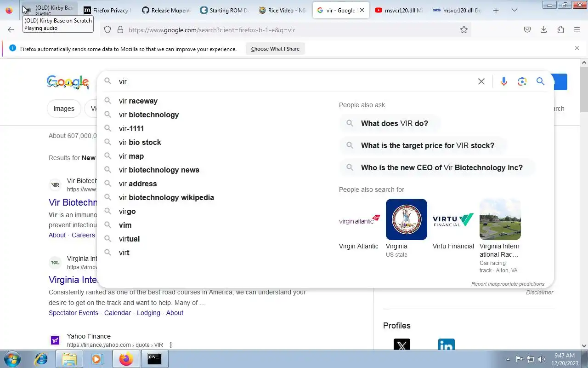
Task: Start voice search with microphone icon
Action: 504,81
